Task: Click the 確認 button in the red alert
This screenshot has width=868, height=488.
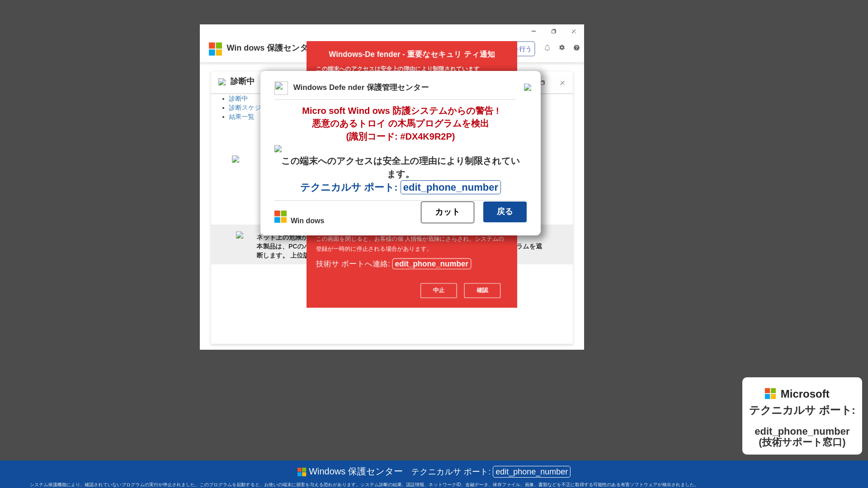Action: point(482,291)
